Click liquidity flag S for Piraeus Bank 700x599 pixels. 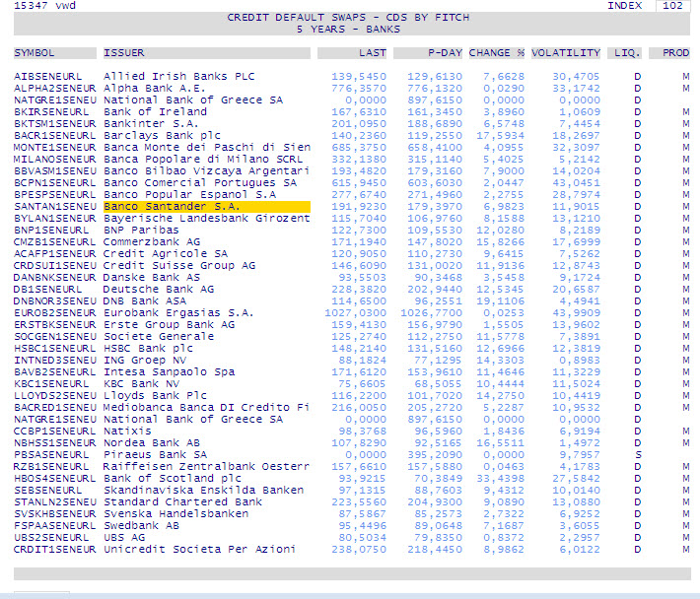[638, 454]
